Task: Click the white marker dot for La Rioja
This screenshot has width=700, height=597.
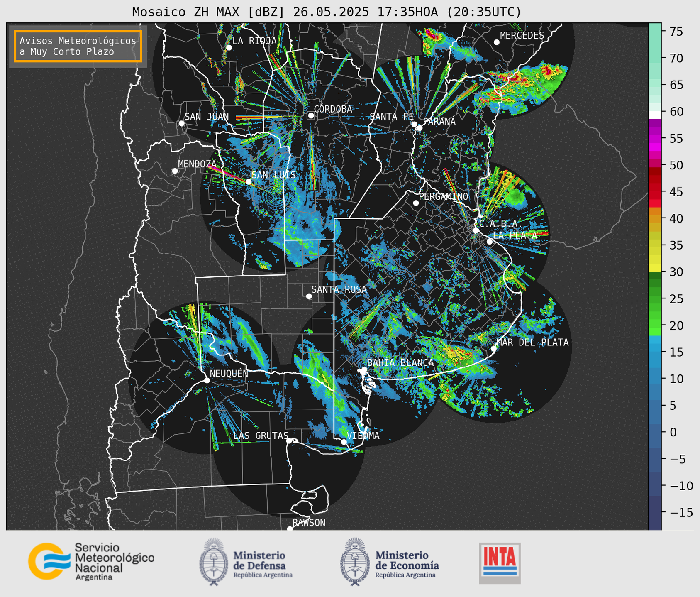Action: click(229, 48)
